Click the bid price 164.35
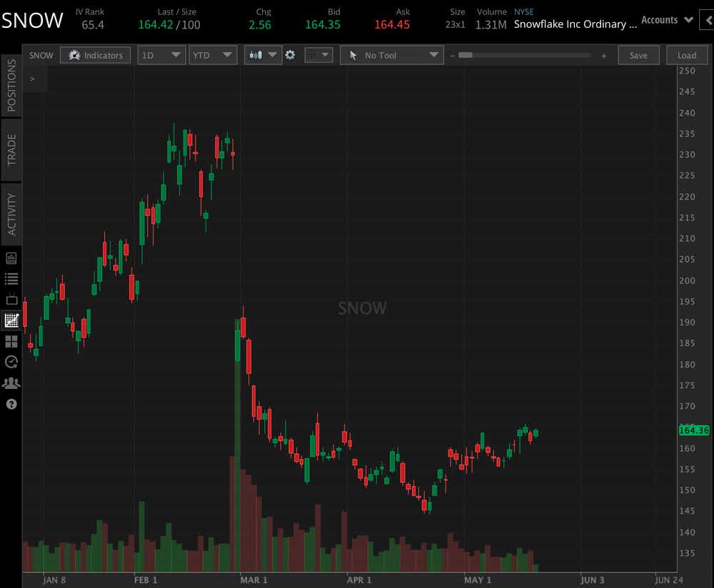The width and height of the screenshot is (714, 588). tap(323, 24)
